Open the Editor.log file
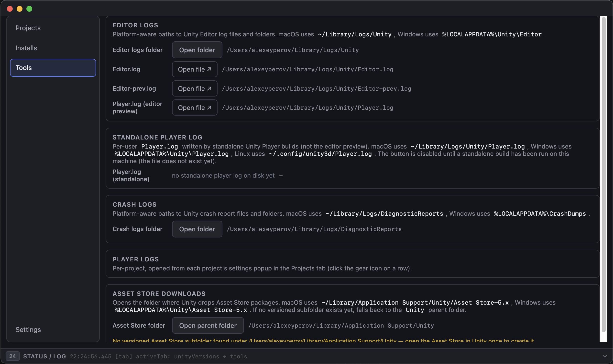The height and width of the screenshot is (364, 613). [195, 69]
